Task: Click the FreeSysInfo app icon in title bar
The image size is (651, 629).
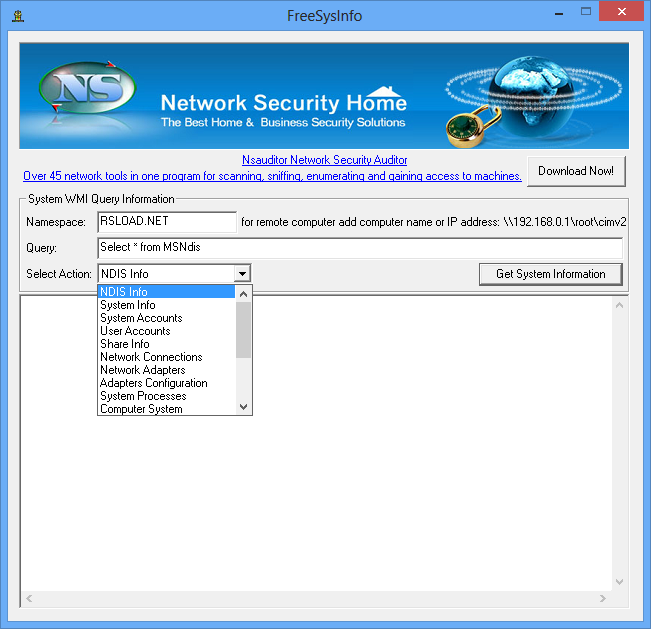Action: pos(18,16)
